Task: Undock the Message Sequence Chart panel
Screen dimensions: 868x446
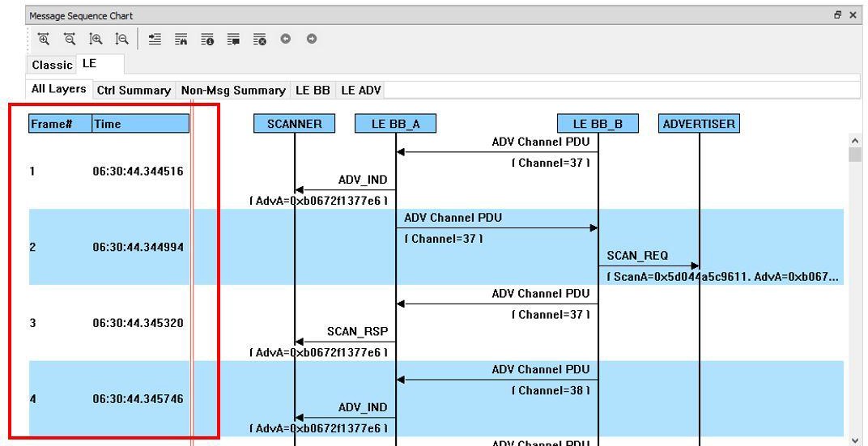Action: point(838,15)
